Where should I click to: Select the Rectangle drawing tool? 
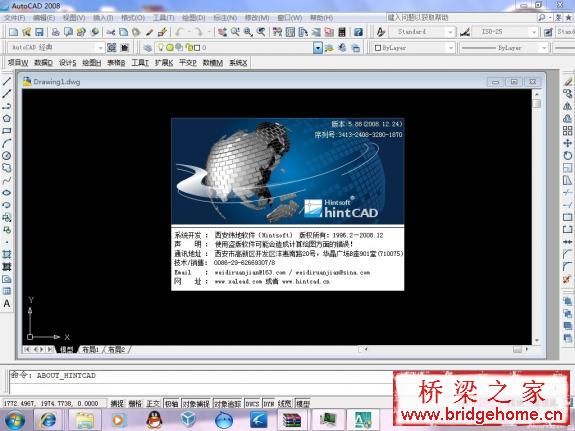point(7,131)
